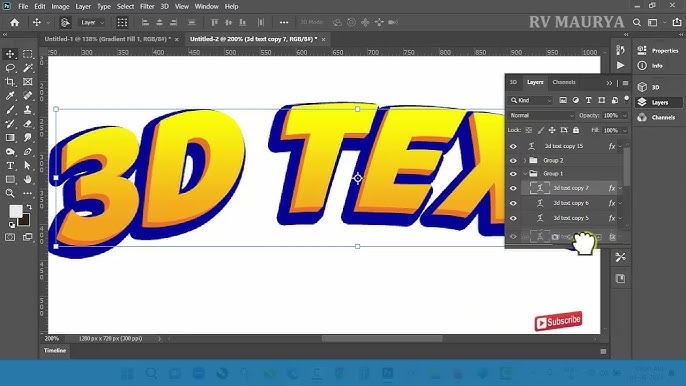The image size is (686, 386).
Task: Select the Lasso tool
Action: click(10, 68)
